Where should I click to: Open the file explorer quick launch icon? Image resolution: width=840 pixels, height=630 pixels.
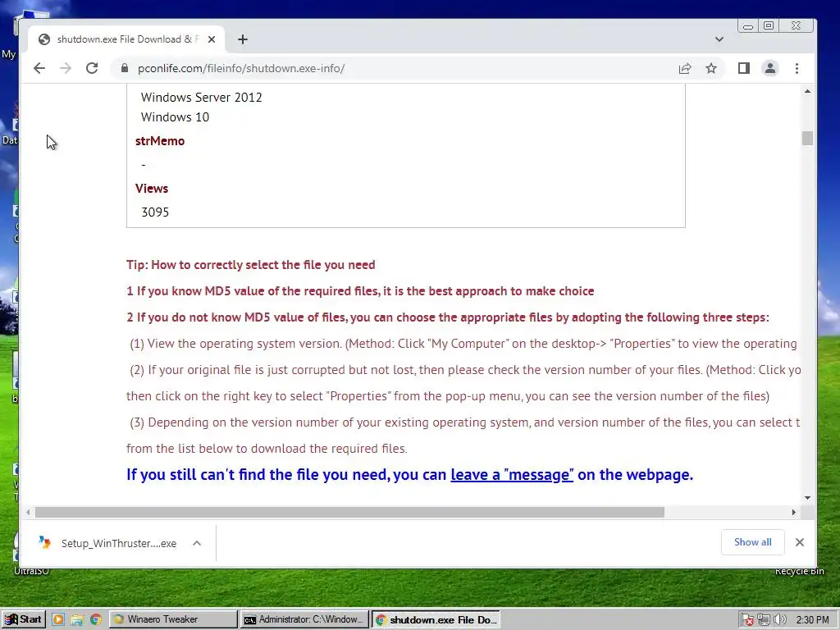[76, 620]
